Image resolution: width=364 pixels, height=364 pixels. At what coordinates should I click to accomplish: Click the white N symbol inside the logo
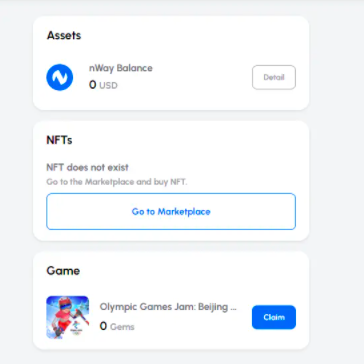(60, 77)
